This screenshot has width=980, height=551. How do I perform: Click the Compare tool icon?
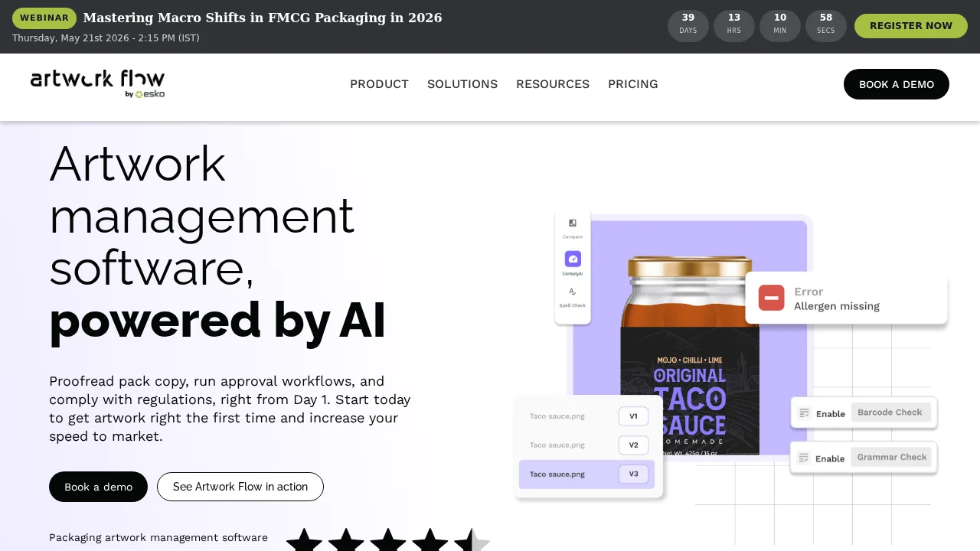pyautogui.click(x=573, y=223)
